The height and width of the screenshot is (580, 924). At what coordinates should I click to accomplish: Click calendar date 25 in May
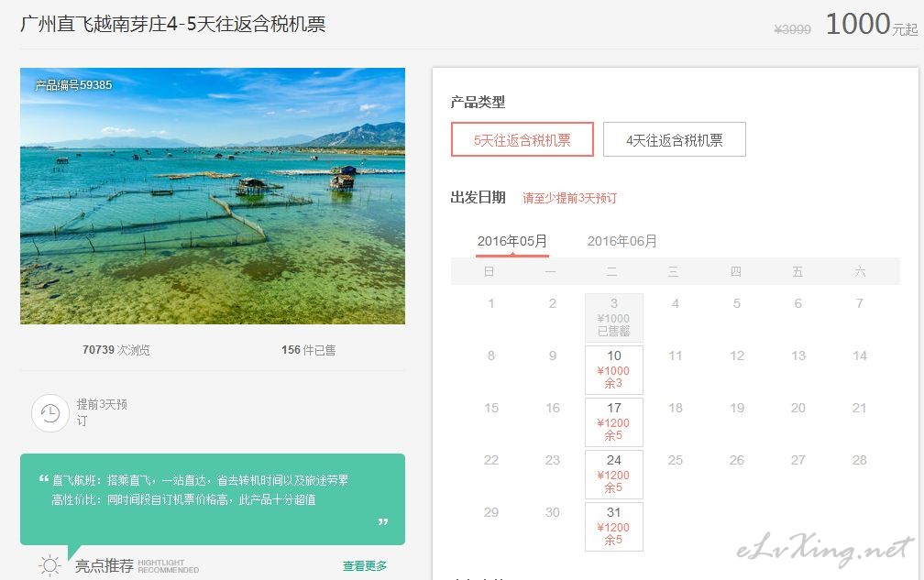point(676,460)
